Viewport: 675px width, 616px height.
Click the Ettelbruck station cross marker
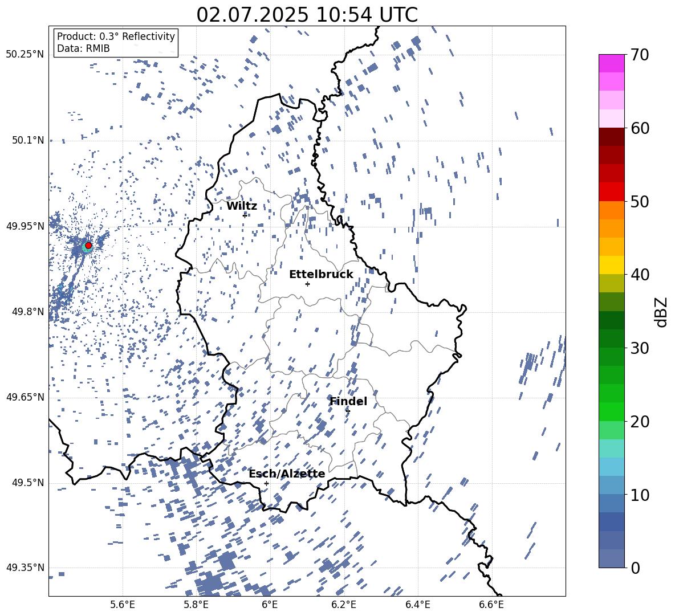pos(307,284)
